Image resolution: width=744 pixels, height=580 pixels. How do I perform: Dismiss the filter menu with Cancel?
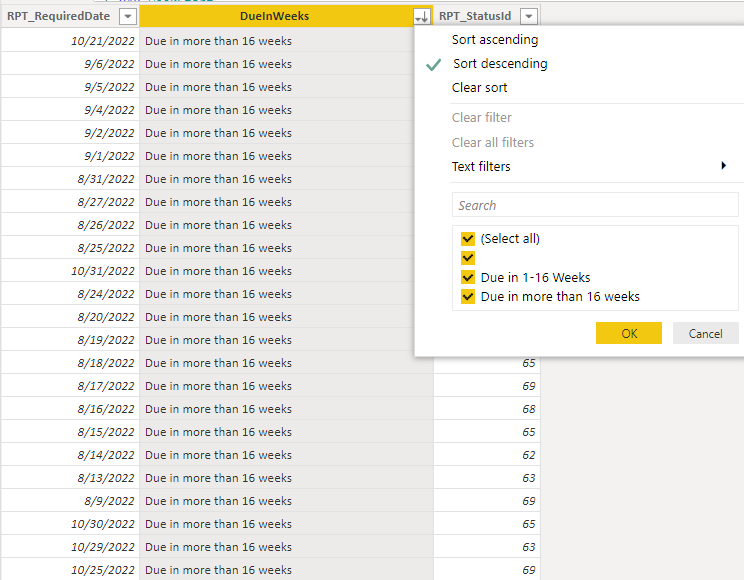(x=706, y=333)
